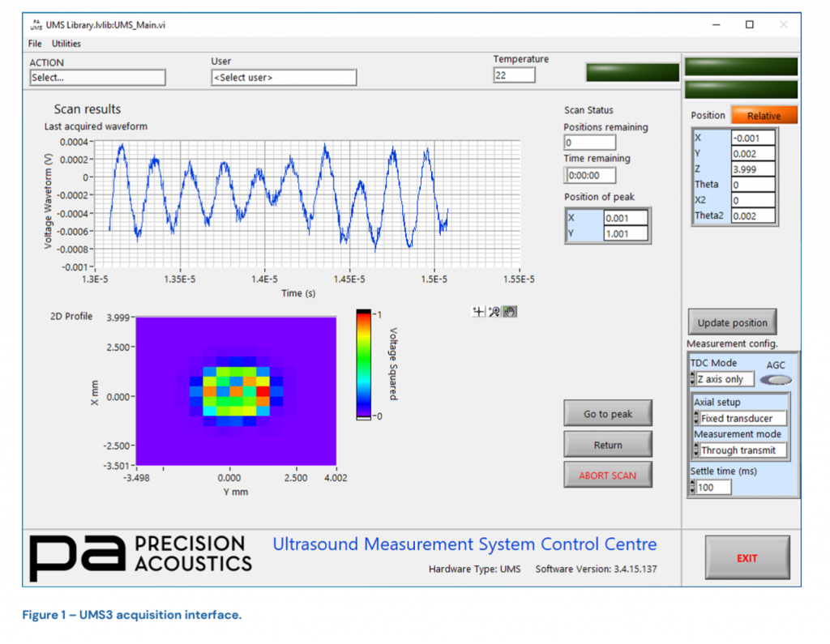Viewport: 830px width, 644px height.
Task: Open the User selection dropdown
Action: [283, 77]
